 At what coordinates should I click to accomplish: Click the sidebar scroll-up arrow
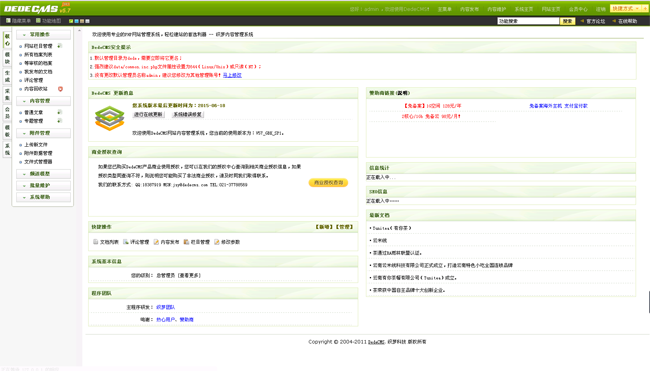point(80,31)
